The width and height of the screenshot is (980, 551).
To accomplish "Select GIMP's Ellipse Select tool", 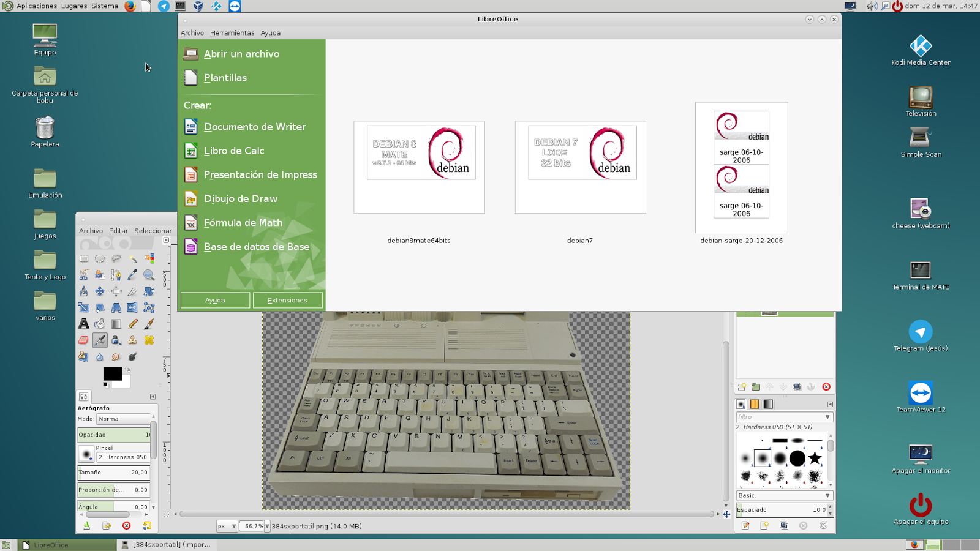I will [100, 258].
